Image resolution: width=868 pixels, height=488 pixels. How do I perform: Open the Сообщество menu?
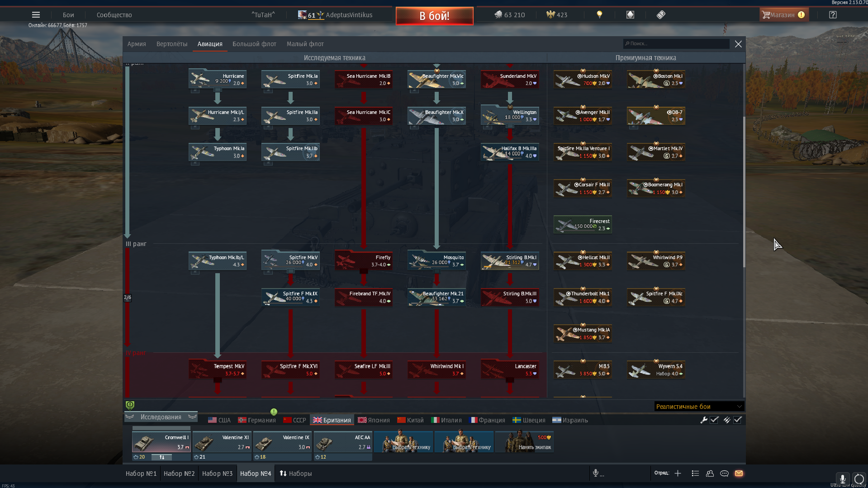click(114, 15)
